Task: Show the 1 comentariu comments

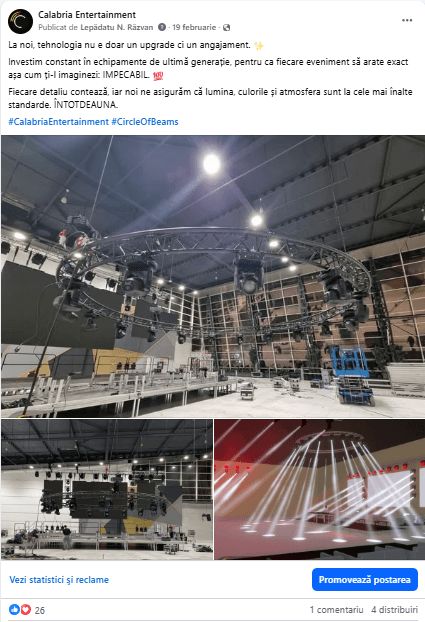Action: tap(337, 610)
